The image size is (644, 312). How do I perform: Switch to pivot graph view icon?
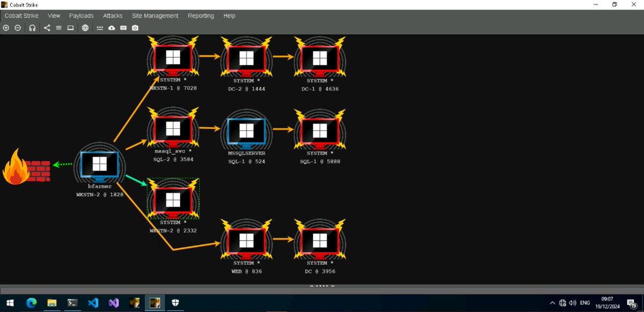pyautogui.click(x=47, y=28)
